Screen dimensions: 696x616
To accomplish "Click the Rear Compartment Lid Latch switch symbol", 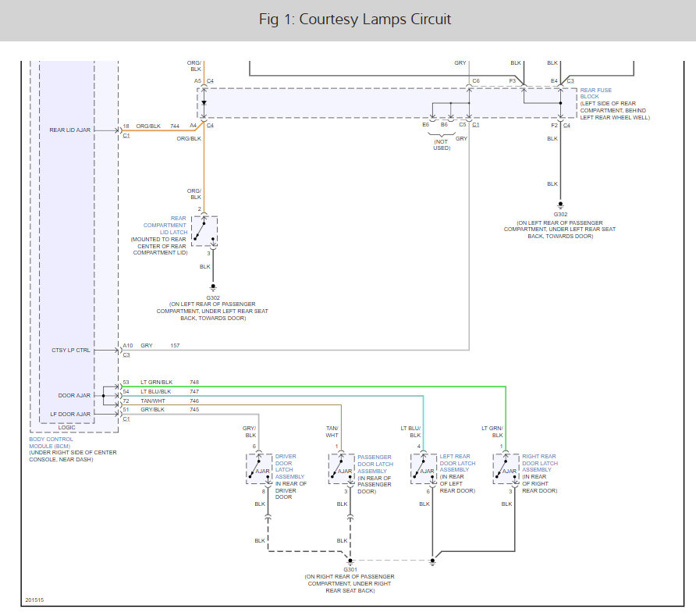I will (204, 230).
